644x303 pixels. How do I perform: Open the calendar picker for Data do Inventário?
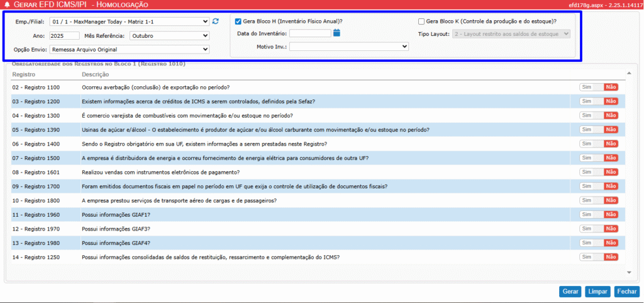click(336, 33)
